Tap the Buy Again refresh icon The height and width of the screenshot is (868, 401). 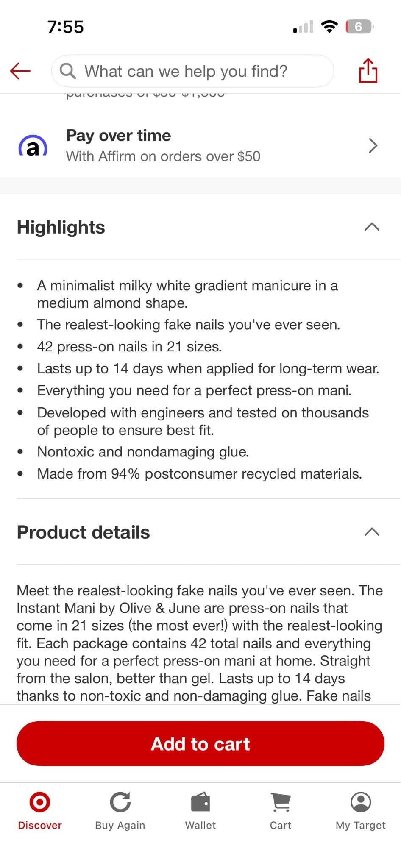(120, 802)
